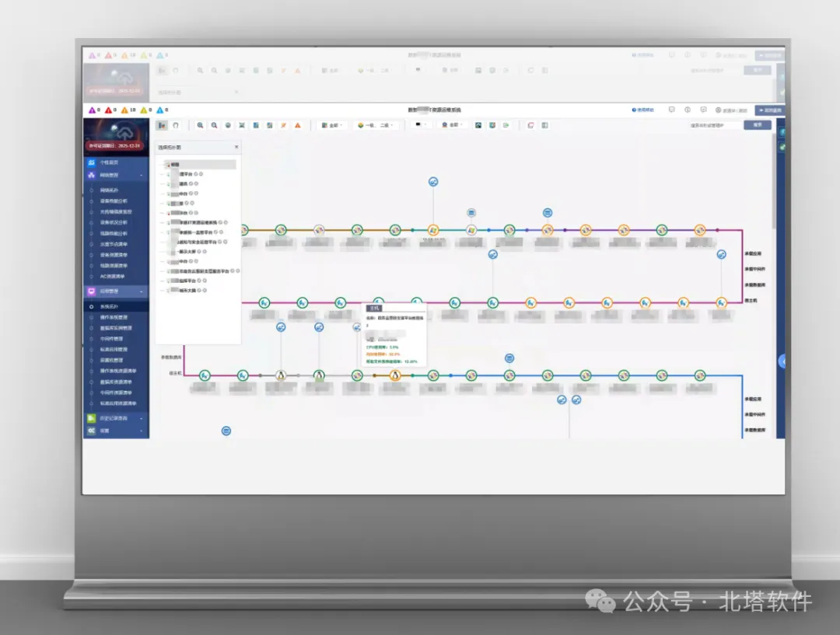Close the topology selection panel
840x635 pixels.
tap(236, 147)
